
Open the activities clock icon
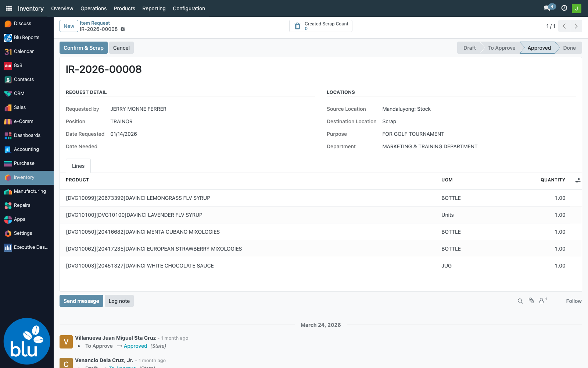[564, 8]
